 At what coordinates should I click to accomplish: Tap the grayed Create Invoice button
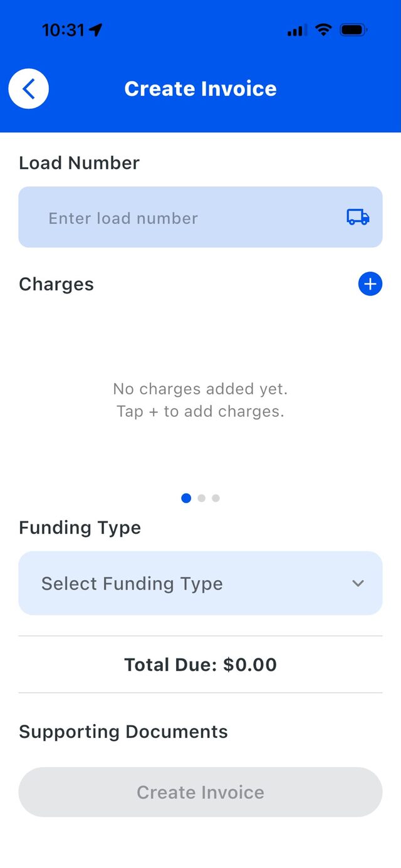pyautogui.click(x=200, y=792)
